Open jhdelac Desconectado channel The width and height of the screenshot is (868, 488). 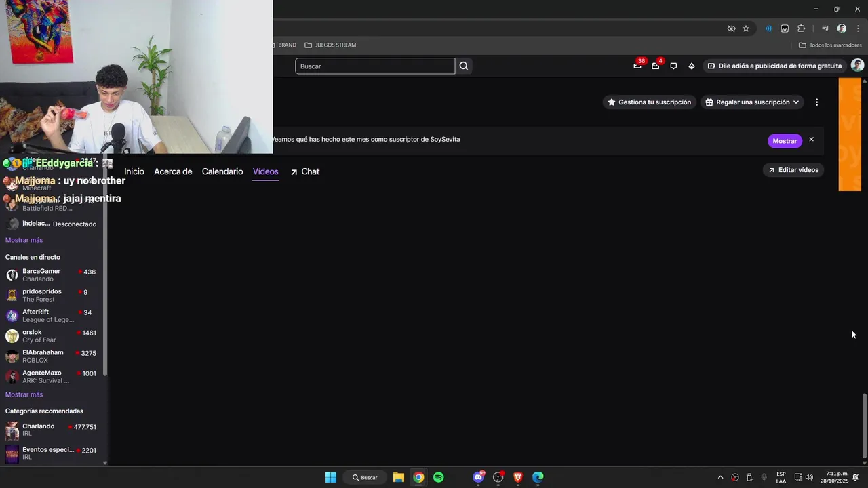pos(52,224)
